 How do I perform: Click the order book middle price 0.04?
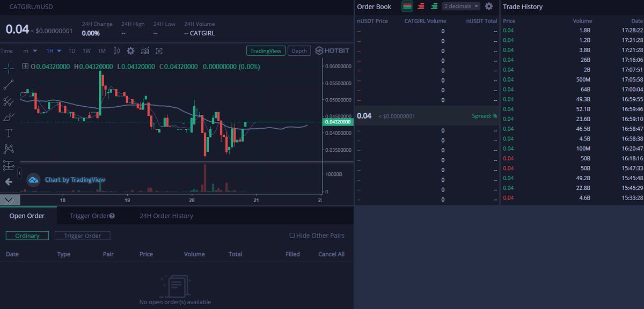point(364,116)
